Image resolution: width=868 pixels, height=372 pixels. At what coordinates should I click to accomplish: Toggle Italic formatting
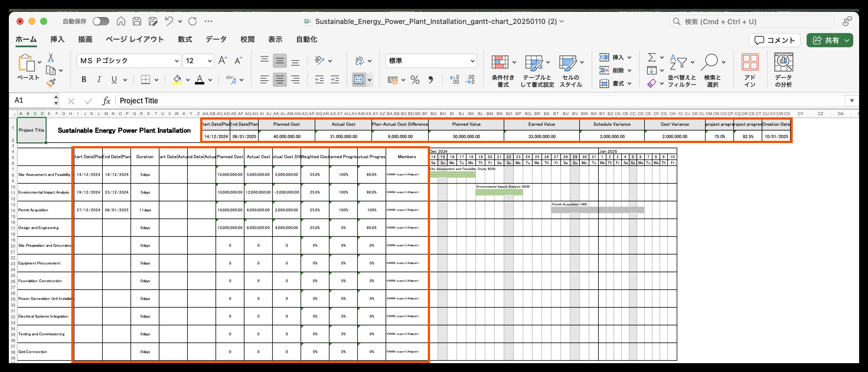(x=99, y=79)
